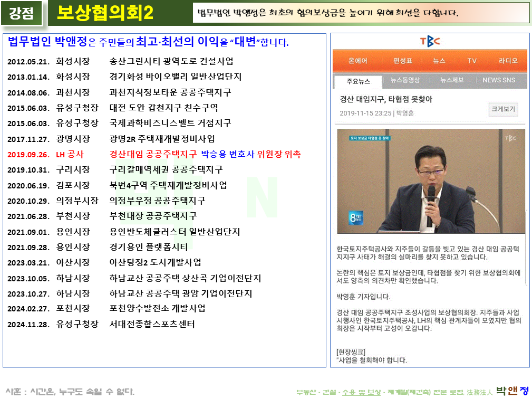
Task: Click the news video thumbnail
Action: (431, 182)
